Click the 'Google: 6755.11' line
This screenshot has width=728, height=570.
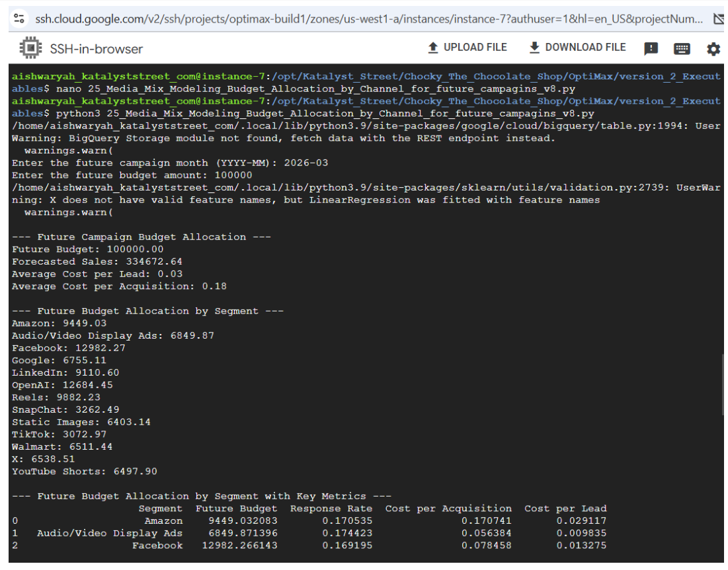coord(59,360)
